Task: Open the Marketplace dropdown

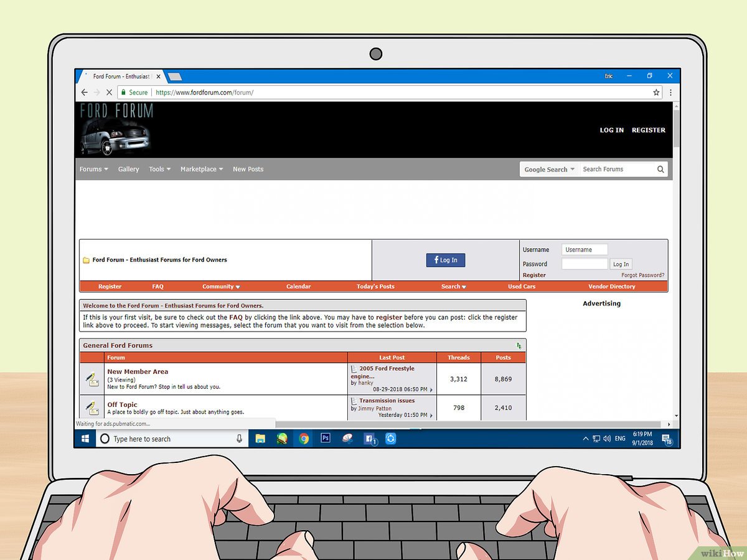Action: click(201, 169)
